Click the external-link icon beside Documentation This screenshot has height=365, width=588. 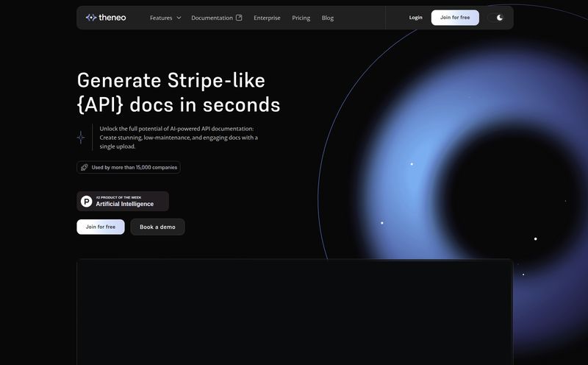239,18
